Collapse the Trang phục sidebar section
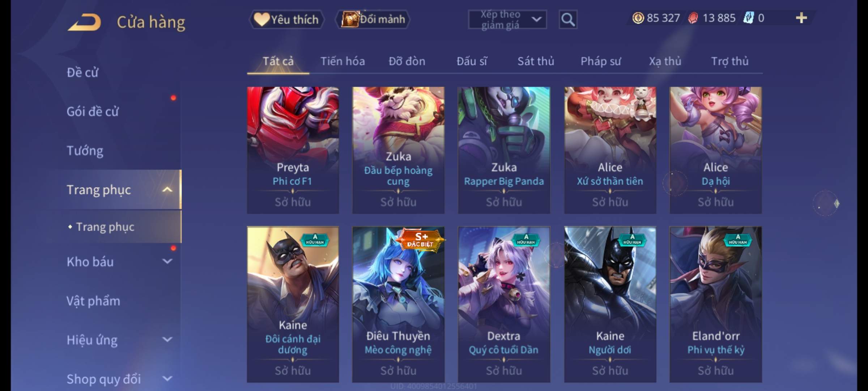This screenshot has height=391, width=868. pyautogui.click(x=167, y=190)
